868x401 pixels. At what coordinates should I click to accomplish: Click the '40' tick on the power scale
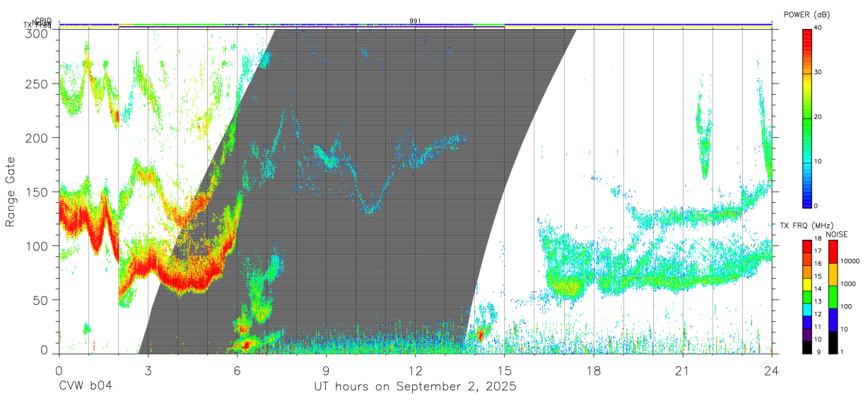(819, 28)
